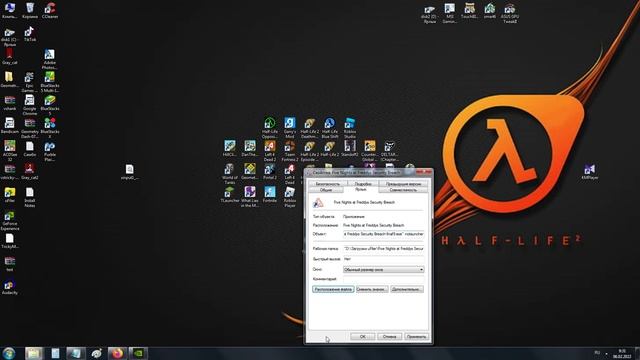
Task: Select the Adobe Photoshop desktop shortcut
Action: (49, 59)
